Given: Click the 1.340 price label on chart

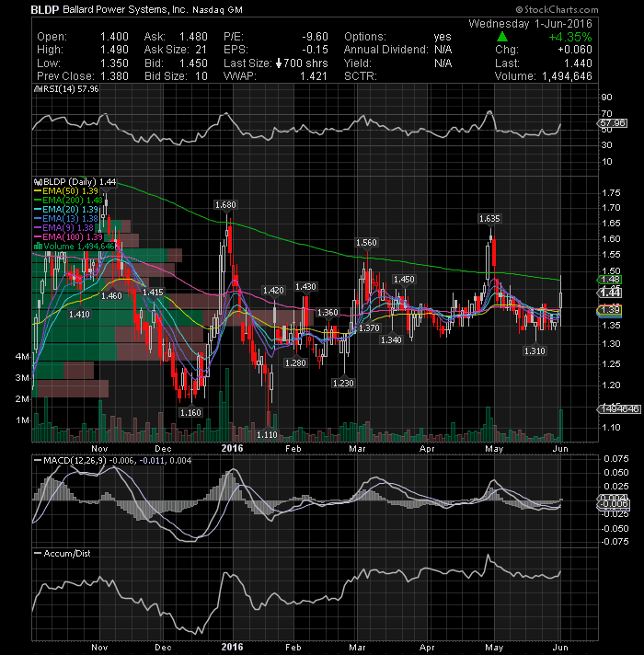Looking at the screenshot, I should (391, 340).
